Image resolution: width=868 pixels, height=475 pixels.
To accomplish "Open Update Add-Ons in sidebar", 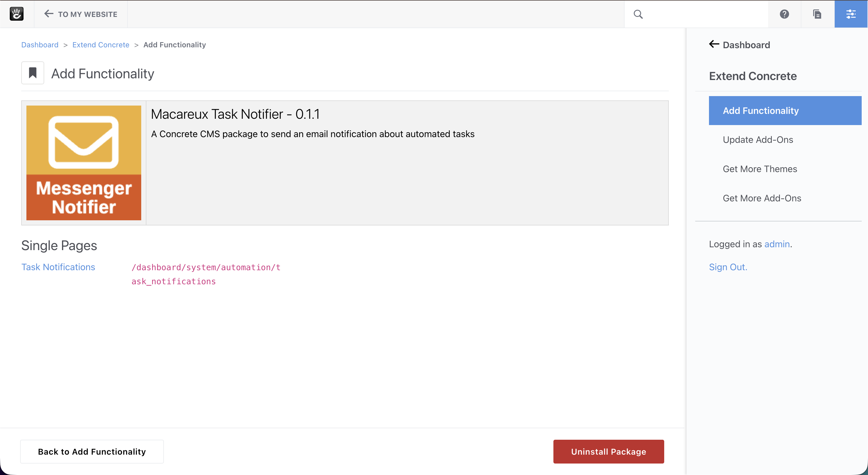I will [758, 140].
